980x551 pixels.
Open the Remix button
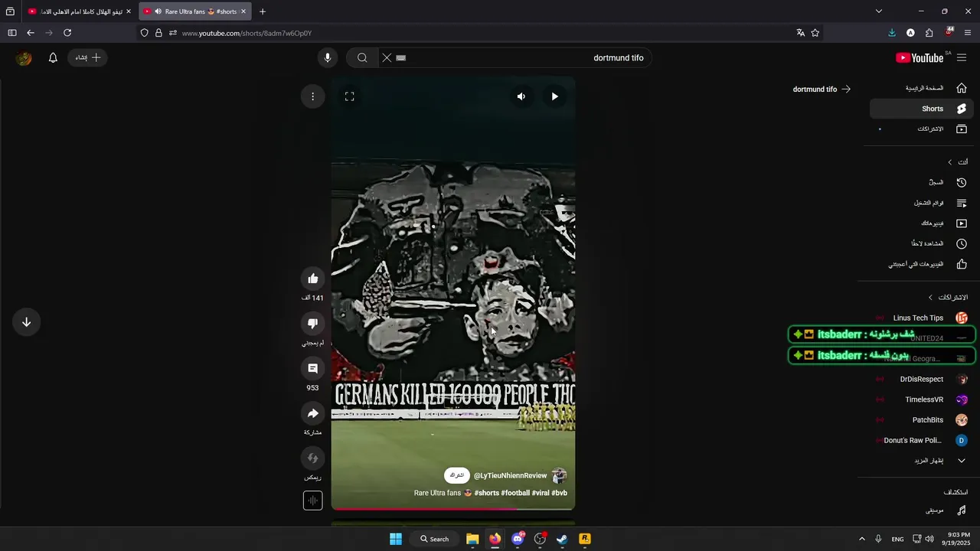312,458
